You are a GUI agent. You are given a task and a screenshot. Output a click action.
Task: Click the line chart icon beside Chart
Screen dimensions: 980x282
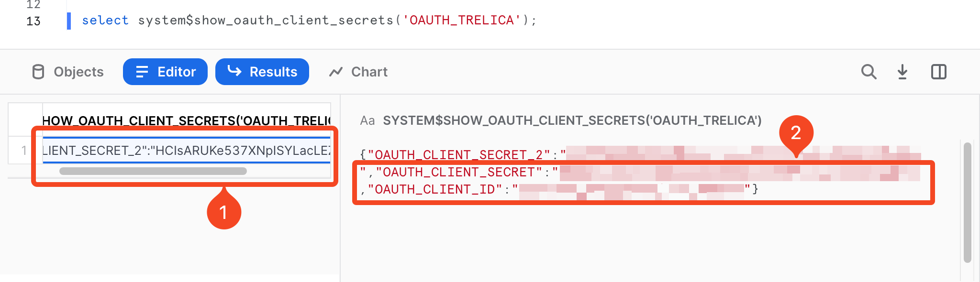coord(336,72)
